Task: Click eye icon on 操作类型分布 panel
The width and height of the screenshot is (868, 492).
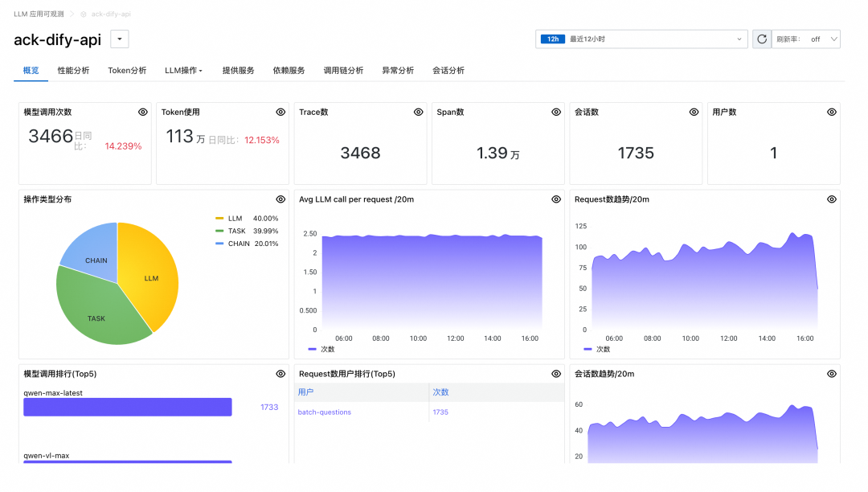Action: (280, 199)
